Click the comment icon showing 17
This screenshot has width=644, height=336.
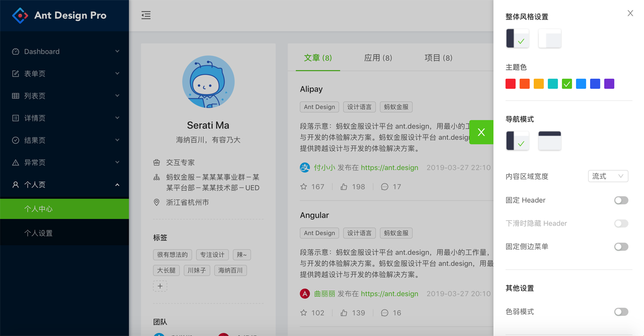coord(384,187)
